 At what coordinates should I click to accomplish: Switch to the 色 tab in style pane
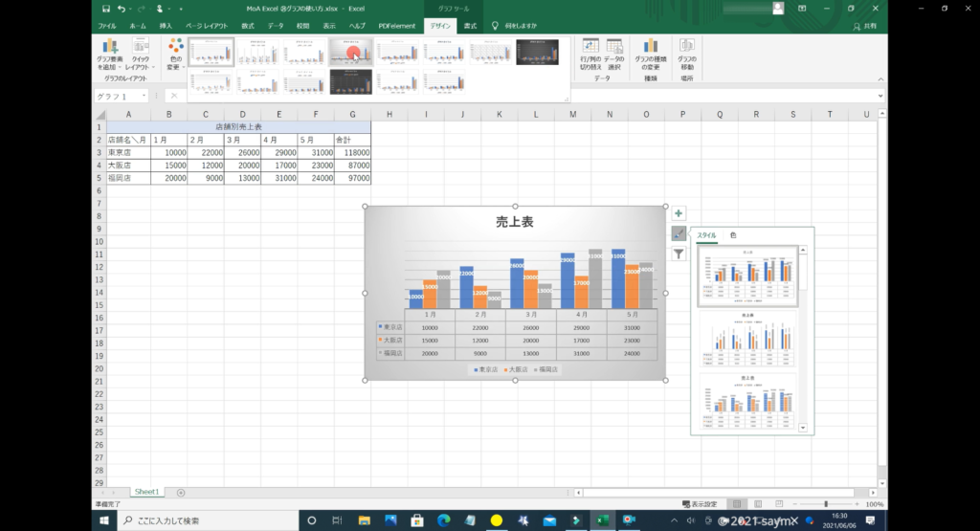click(733, 235)
